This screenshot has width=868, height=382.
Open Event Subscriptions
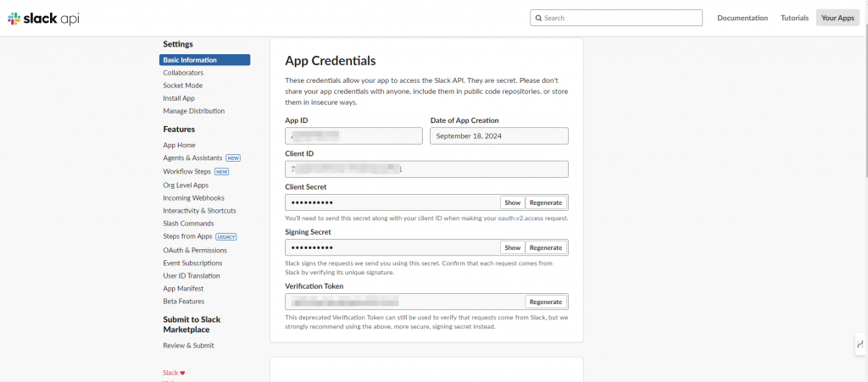pos(192,263)
